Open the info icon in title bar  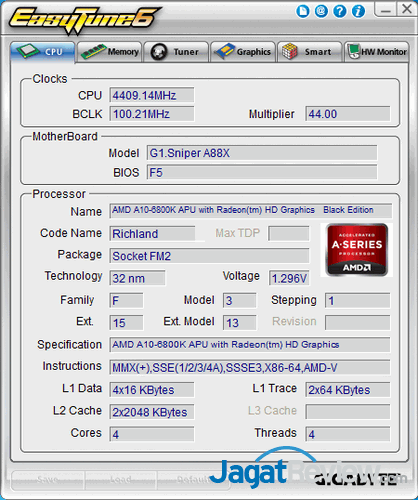pos(358,11)
